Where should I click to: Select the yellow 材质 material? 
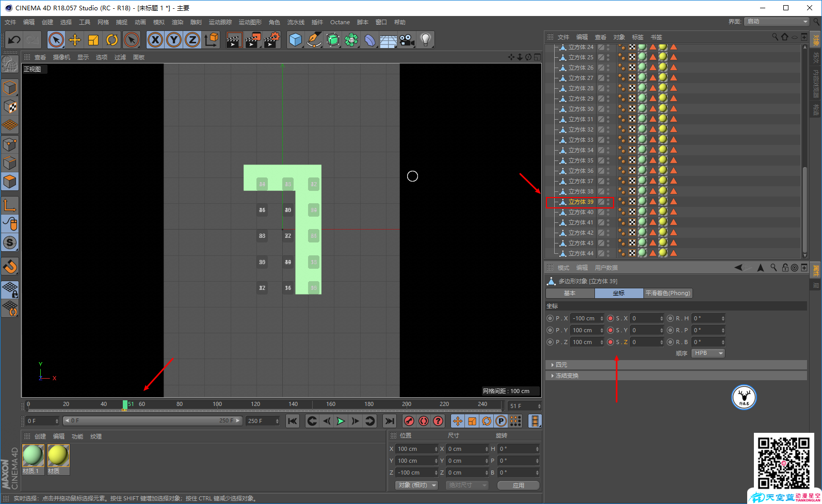(x=58, y=456)
